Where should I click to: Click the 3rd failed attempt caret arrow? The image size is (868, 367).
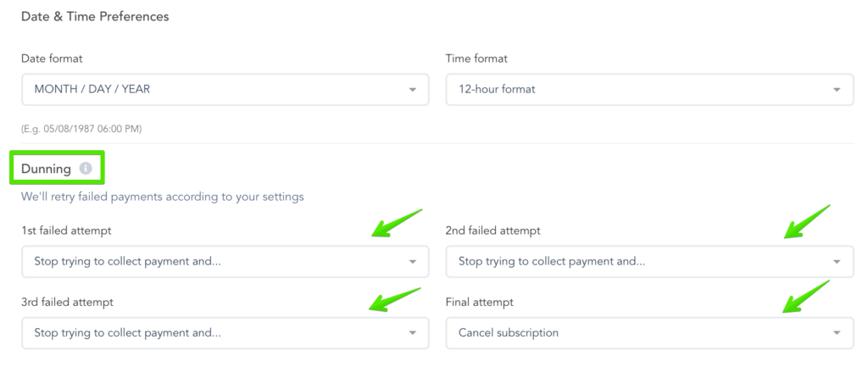pyautogui.click(x=412, y=333)
